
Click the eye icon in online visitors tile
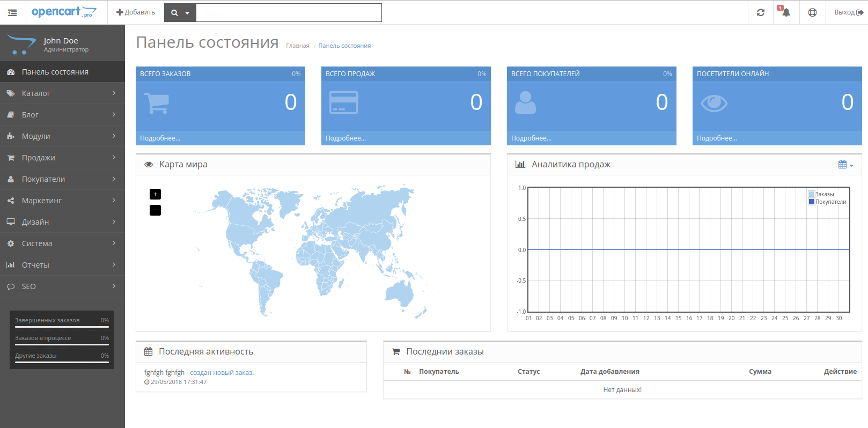pyautogui.click(x=713, y=102)
